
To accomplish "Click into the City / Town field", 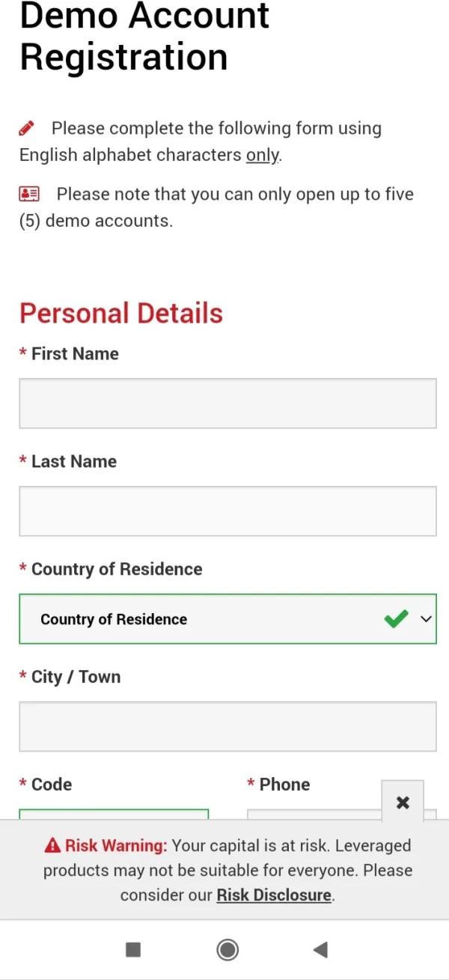I will pyautogui.click(x=227, y=726).
